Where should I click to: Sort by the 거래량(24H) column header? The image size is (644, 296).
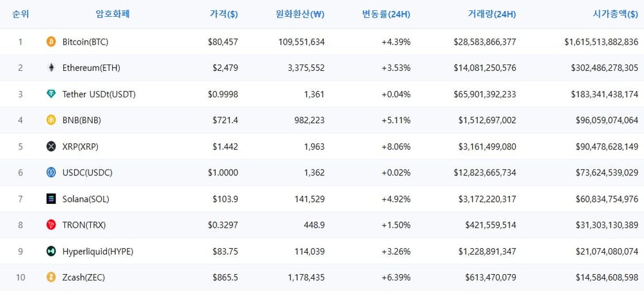pyautogui.click(x=491, y=14)
